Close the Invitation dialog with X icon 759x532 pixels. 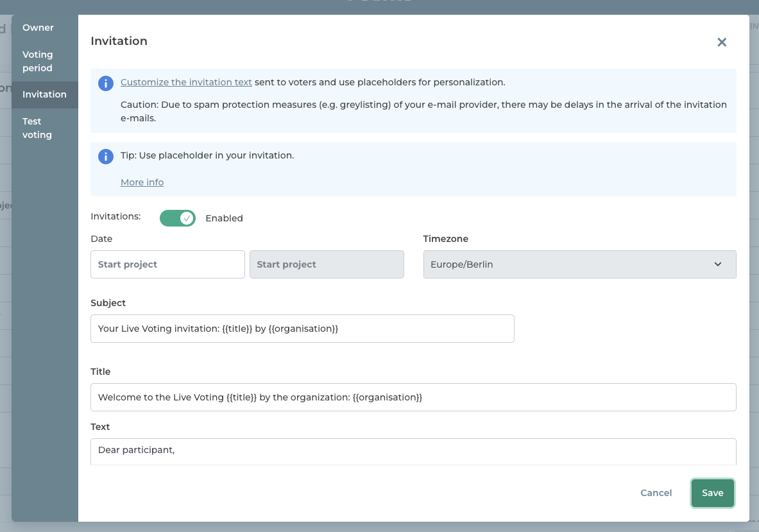pos(722,42)
